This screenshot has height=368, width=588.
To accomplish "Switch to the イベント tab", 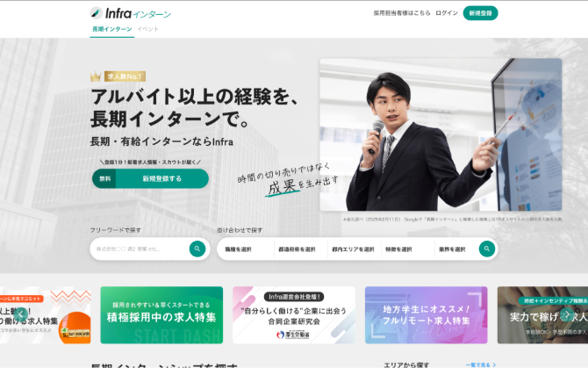I will (x=147, y=29).
